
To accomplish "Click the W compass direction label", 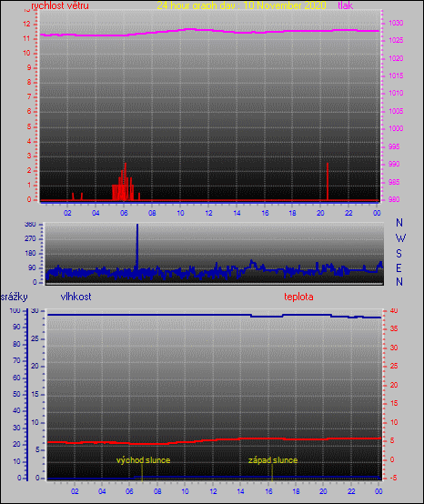I will 400,238.
